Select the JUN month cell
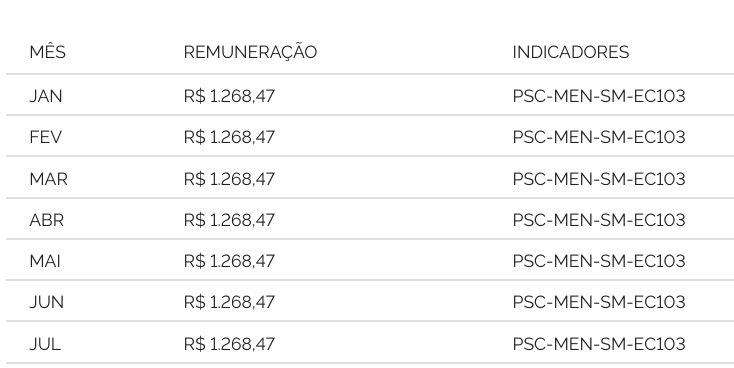Viewport: 734px width, 368px height. [x=46, y=302]
